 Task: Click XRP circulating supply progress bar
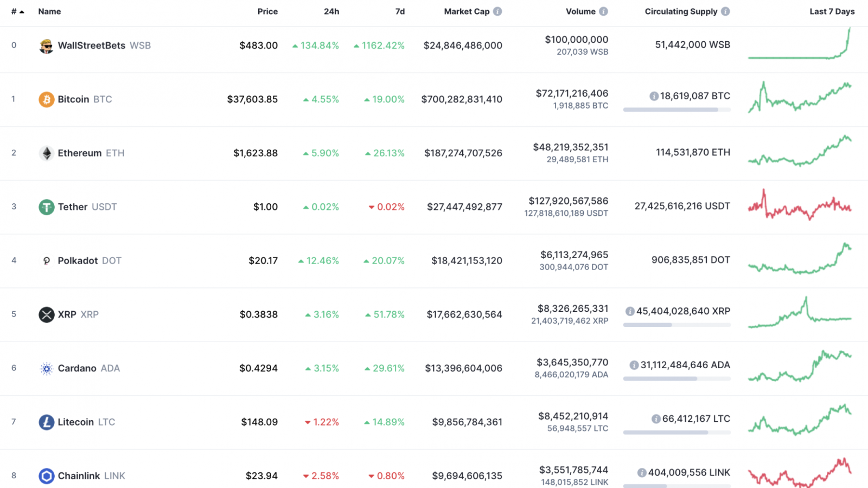(676, 325)
